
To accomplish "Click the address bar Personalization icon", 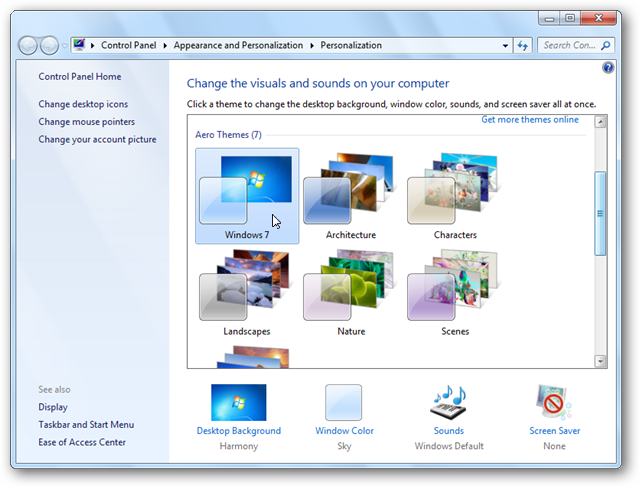I will (x=79, y=44).
